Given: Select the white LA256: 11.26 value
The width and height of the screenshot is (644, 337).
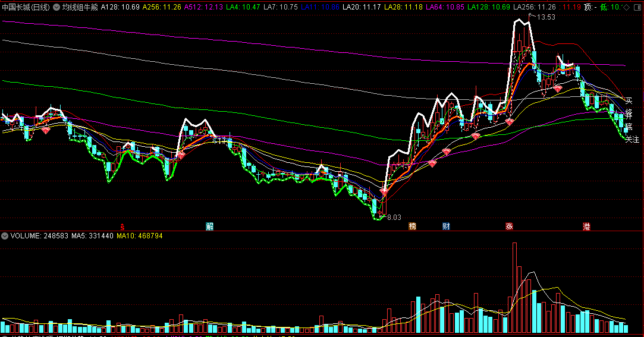Looking at the screenshot, I should pyautogui.click(x=535, y=7).
